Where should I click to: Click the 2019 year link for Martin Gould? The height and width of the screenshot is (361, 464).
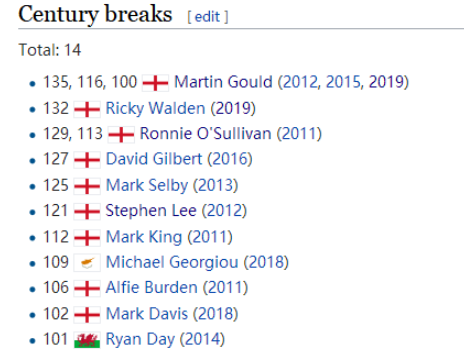(386, 82)
